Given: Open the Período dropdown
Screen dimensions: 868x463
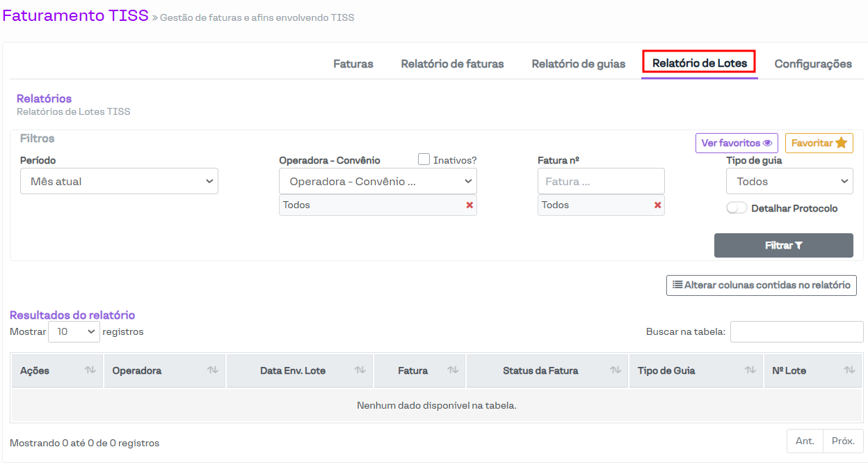Looking at the screenshot, I should coord(119,181).
